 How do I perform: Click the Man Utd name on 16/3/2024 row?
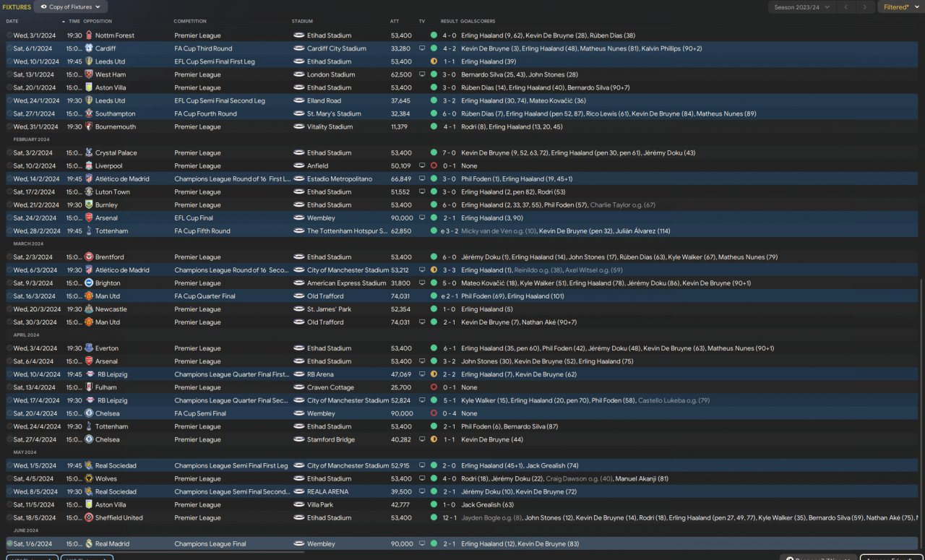tap(108, 296)
